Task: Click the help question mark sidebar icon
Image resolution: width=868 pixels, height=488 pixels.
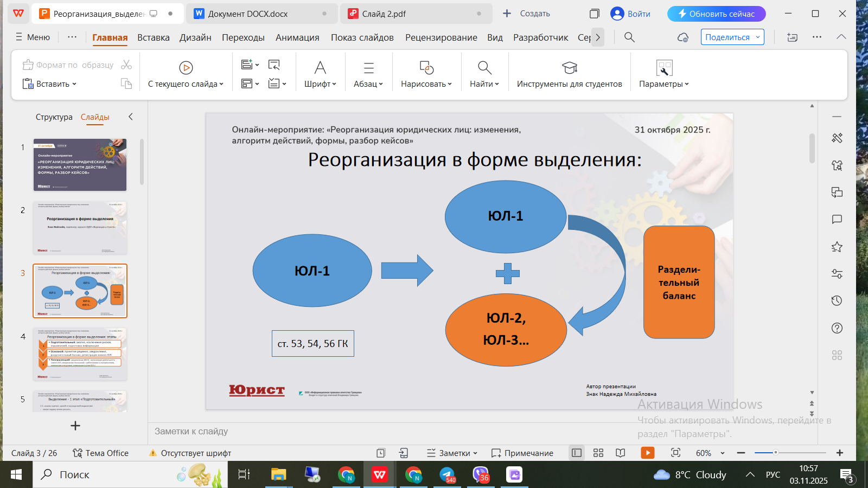Action: coord(837,328)
